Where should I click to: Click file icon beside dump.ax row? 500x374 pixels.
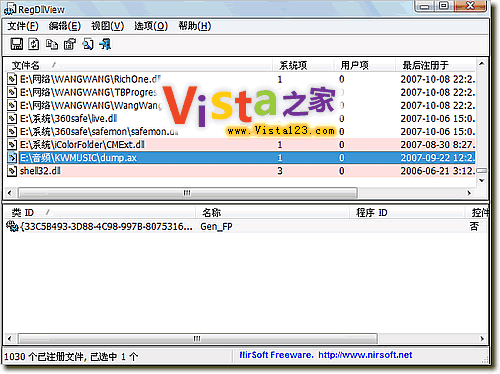12,157
